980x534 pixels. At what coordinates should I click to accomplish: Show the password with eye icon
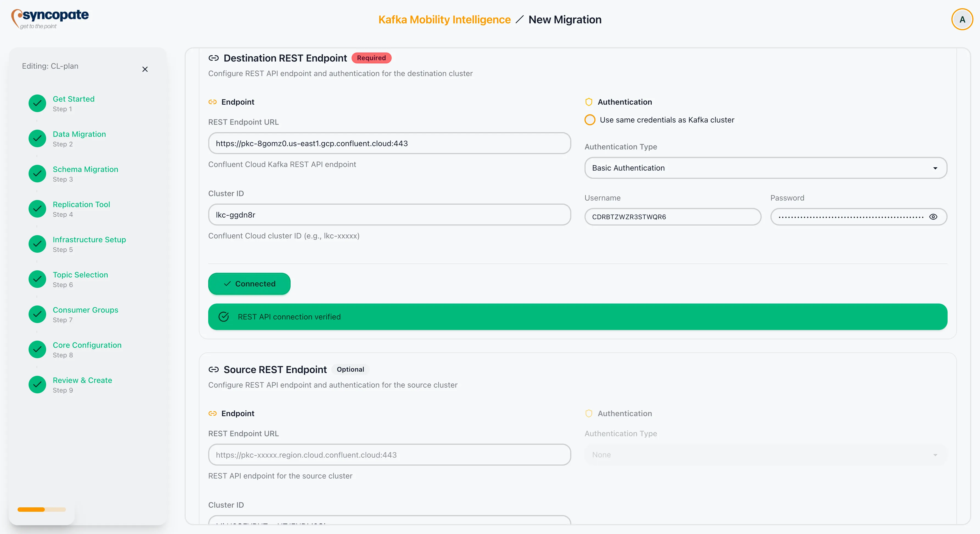933,217
